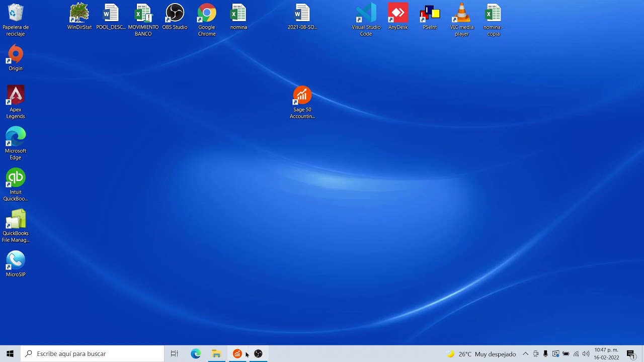Switch to OBS Studio in the taskbar
The height and width of the screenshot is (362, 644).
(x=258, y=354)
